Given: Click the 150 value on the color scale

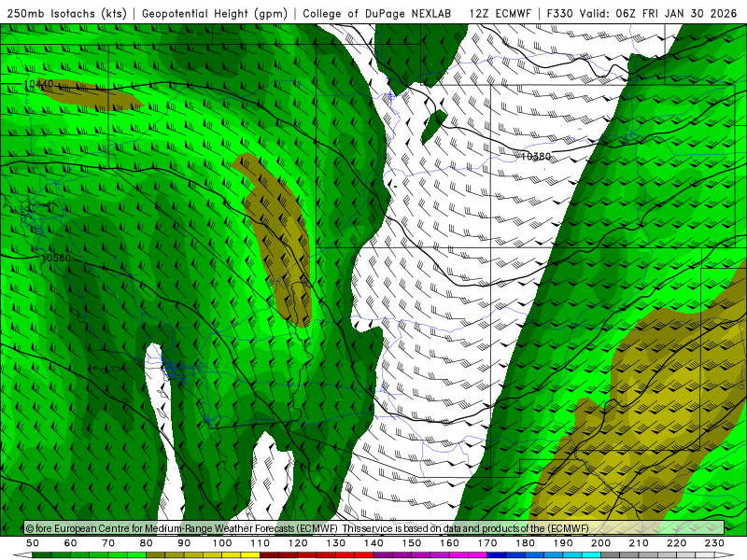Looking at the screenshot, I should pos(412,543).
